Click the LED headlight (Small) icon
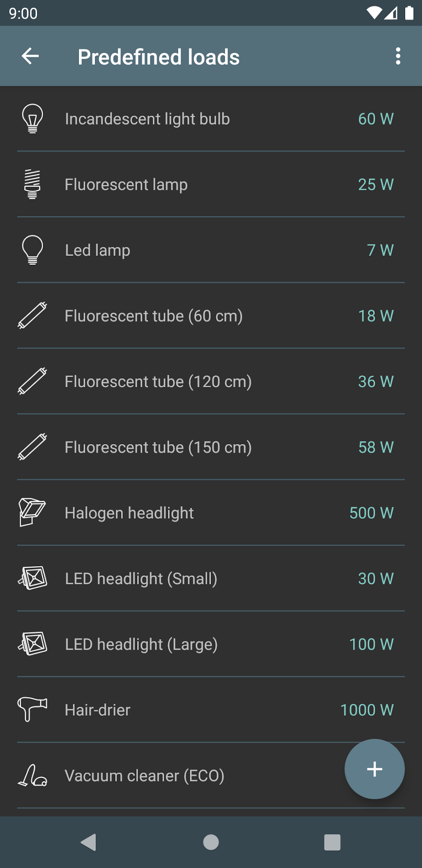The width and height of the screenshot is (422, 868). 32,578
